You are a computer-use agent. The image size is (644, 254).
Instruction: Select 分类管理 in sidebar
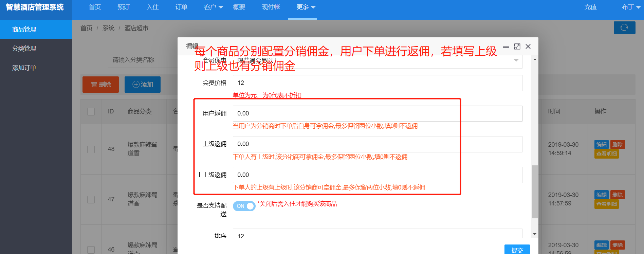click(x=36, y=49)
